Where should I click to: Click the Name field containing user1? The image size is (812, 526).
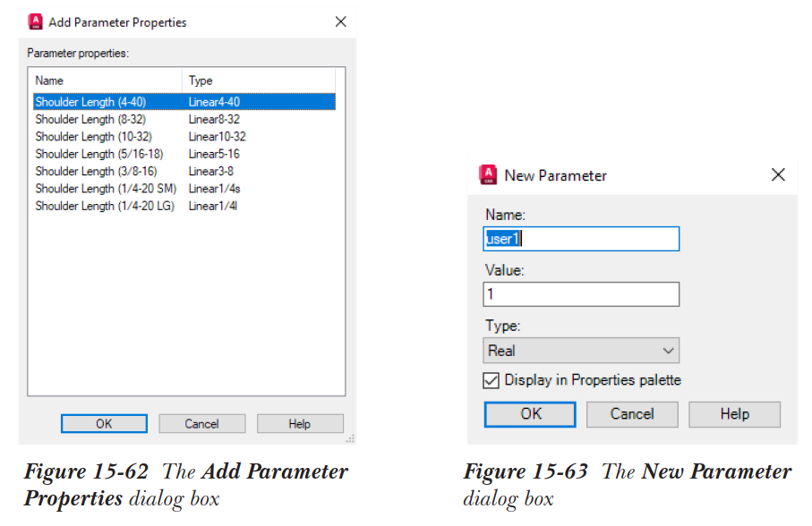pos(581,239)
